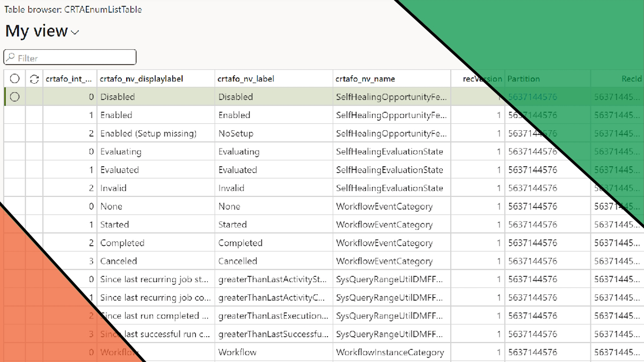Toggle the select-all circle in grid header
The image size is (644, 362).
coord(15,79)
